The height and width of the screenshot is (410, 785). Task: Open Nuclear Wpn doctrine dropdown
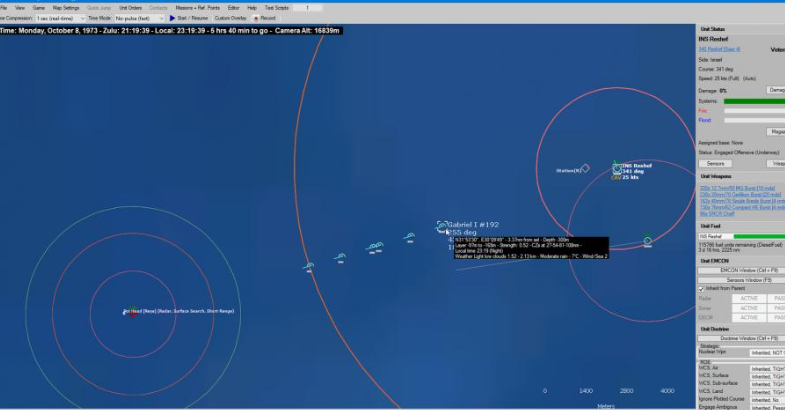click(x=767, y=353)
